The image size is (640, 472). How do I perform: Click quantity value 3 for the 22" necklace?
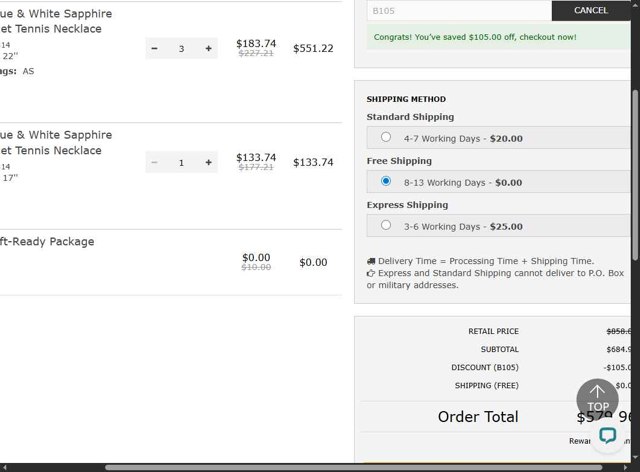182,49
